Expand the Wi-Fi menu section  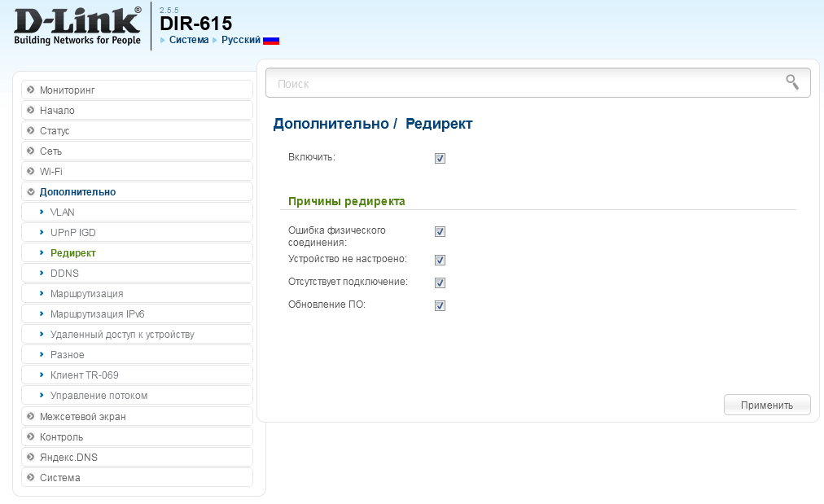pyautogui.click(x=137, y=171)
